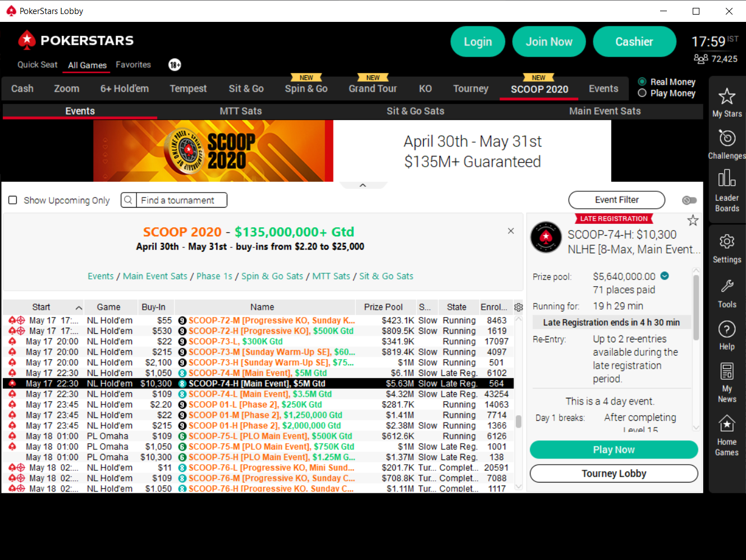Close the SCOOP 2020 info panel
The image size is (746, 560).
click(511, 231)
